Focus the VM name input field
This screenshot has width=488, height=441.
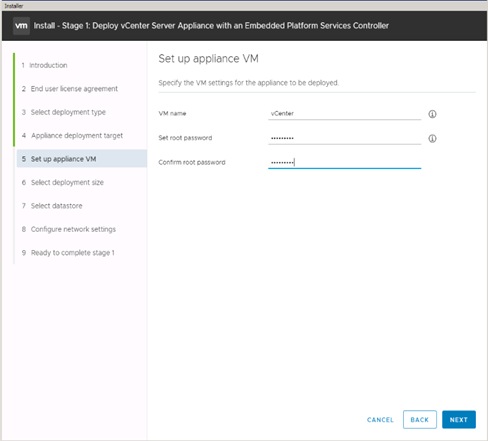click(x=344, y=114)
